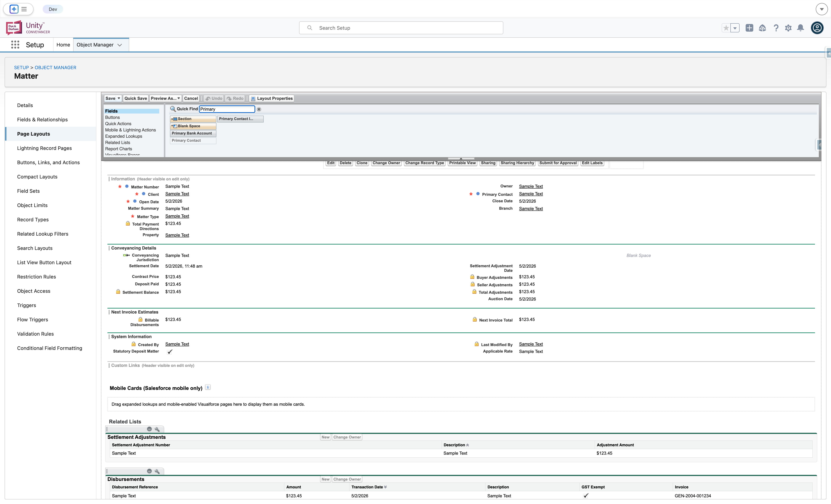Screen dimensions: 831x504
Task: Click the Primary Bank Account palette field
Action: [193, 133]
